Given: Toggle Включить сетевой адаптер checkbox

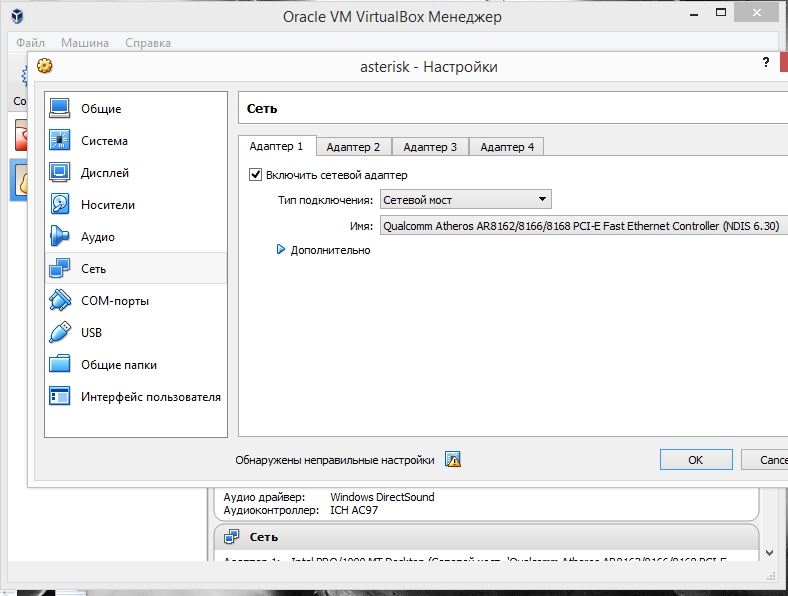Looking at the screenshot, I should click(255, 174).
